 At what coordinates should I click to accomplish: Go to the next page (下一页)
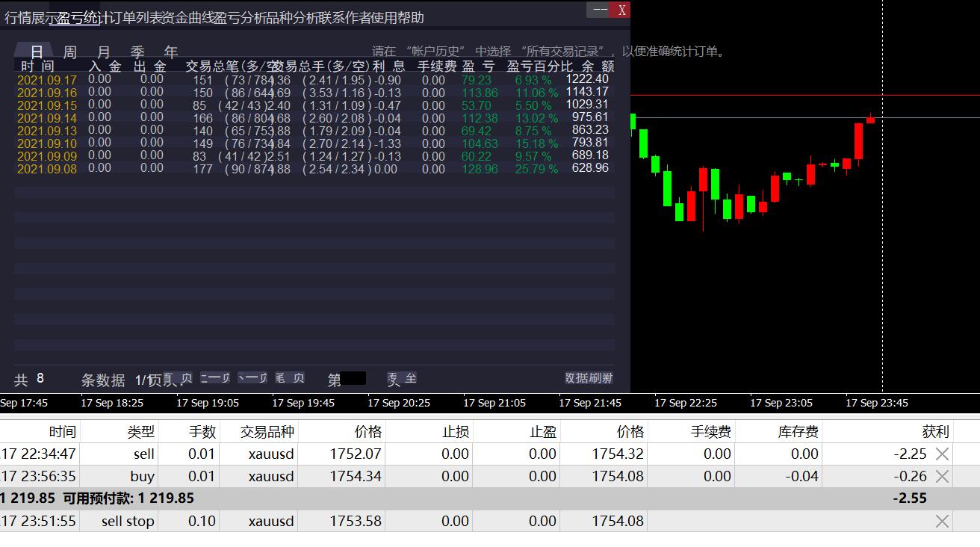pos(252,378)
